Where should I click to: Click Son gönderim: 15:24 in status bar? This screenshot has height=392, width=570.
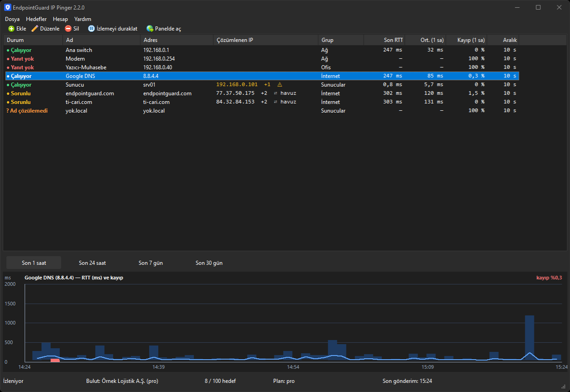(407, 381)
